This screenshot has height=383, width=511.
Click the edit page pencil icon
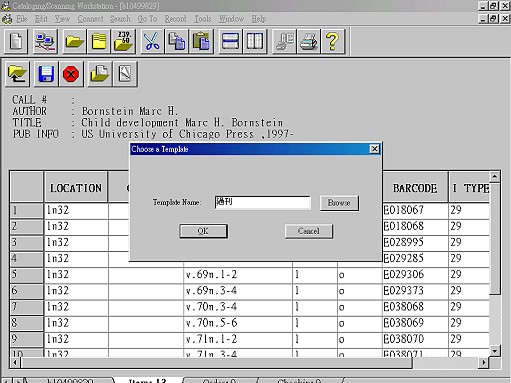[125, 74]
